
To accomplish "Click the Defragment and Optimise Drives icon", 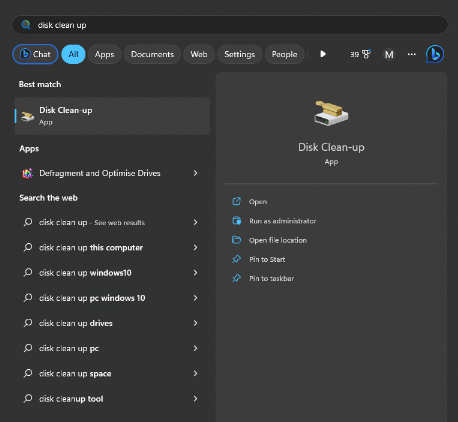I will click(28, 173).
